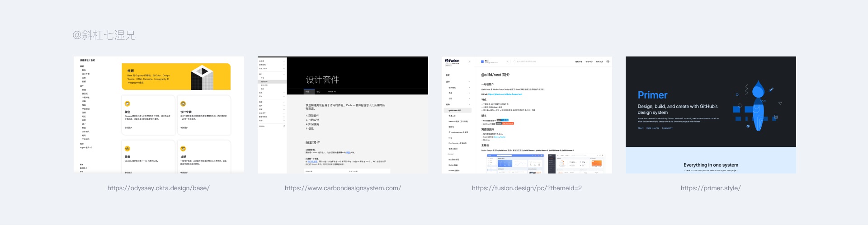The width and height of the screenshot is (868, 225).
Task: Click the Primer character illustration
Action: click(758, 105)
